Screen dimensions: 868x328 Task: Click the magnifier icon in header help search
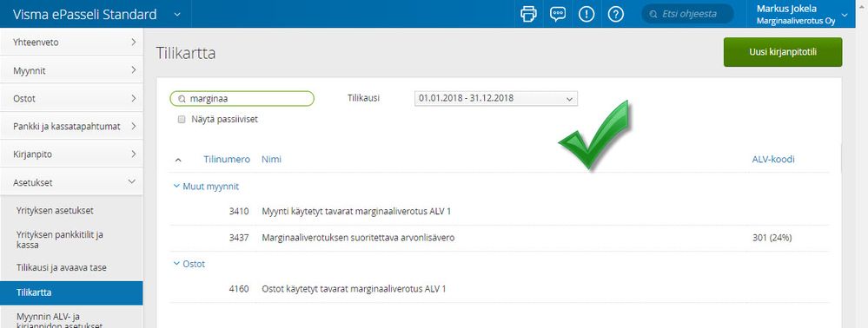tap(653, 14)
